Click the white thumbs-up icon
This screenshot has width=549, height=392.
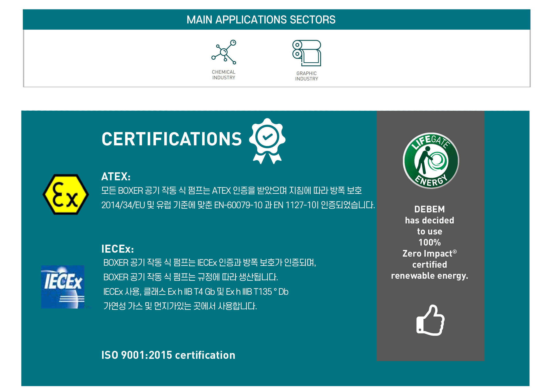(x=430, y=320)
